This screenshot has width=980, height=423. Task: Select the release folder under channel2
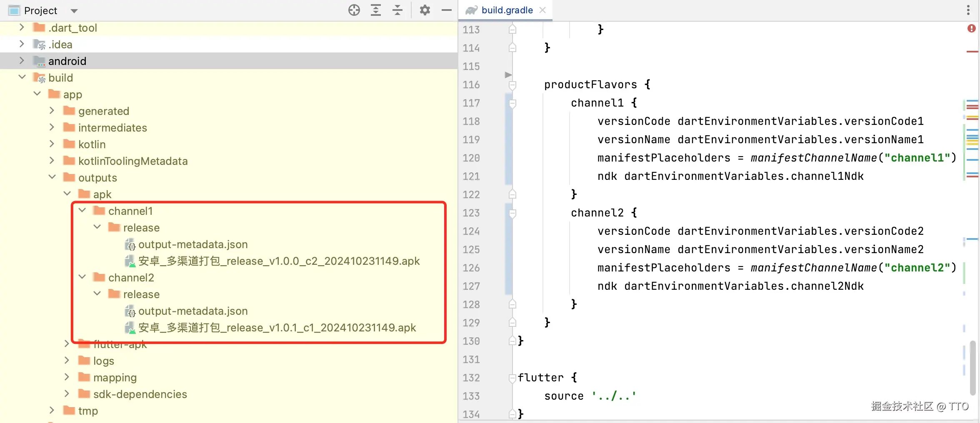[x=141, y=294]
